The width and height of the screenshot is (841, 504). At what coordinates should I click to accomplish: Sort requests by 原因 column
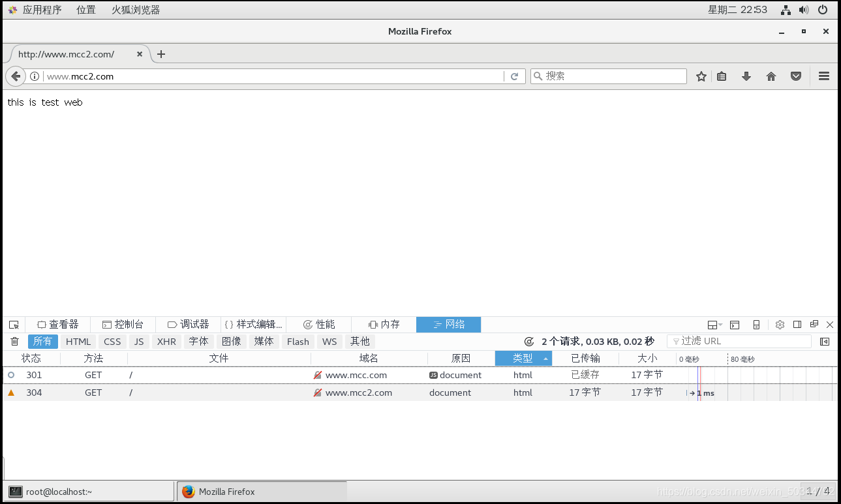click(461, 359)
